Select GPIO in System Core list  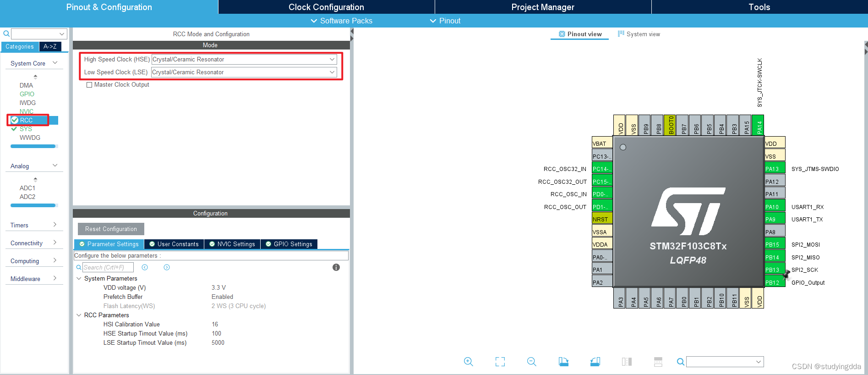tap(27, 94)
